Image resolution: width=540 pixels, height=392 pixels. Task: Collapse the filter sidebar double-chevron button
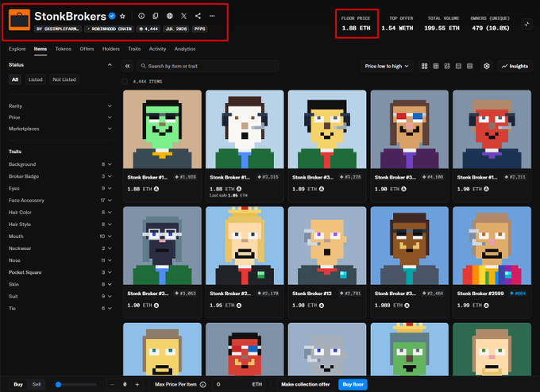coord(127,66)
